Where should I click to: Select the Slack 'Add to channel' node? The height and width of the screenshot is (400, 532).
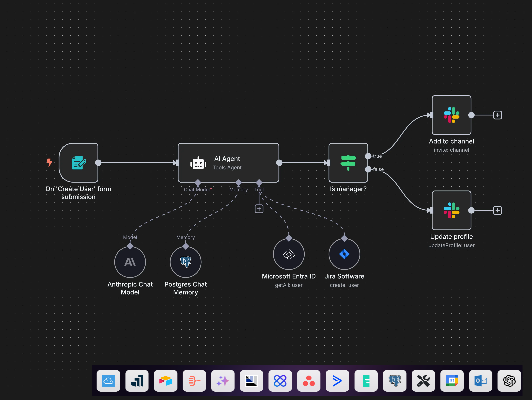tap(451, 115)
